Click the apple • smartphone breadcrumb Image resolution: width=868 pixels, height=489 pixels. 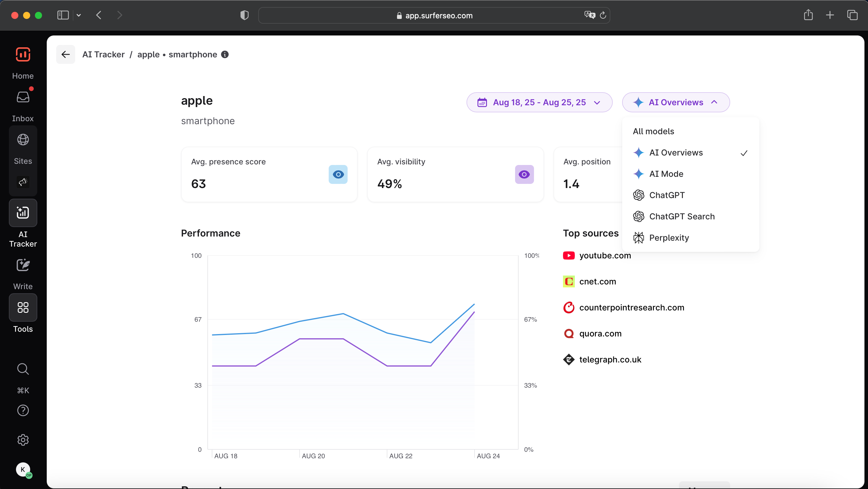(177, 55)
